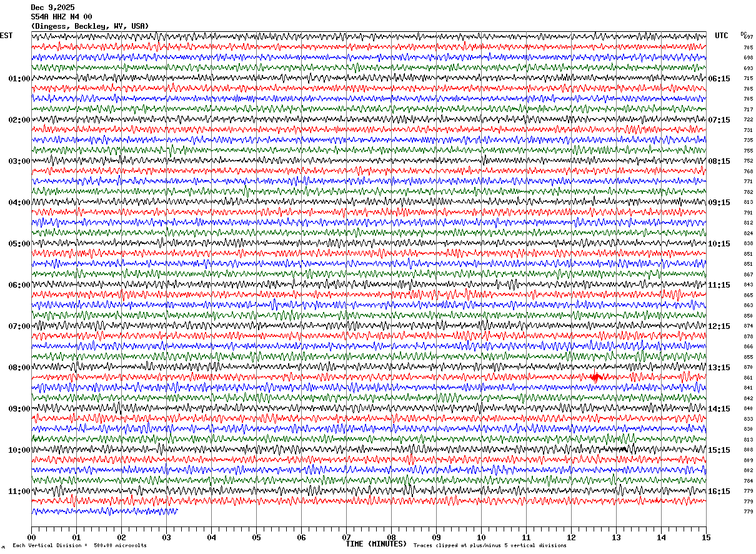Screen dimensions: 756x554
Task: Click "Each Vertical Division = 500.00 microvolts" note
Action: tap(79, 546)
